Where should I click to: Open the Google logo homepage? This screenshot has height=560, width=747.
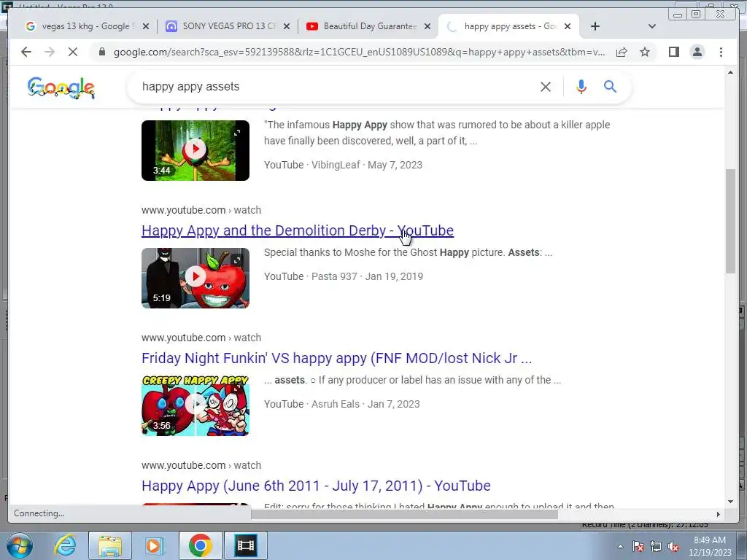61,87
